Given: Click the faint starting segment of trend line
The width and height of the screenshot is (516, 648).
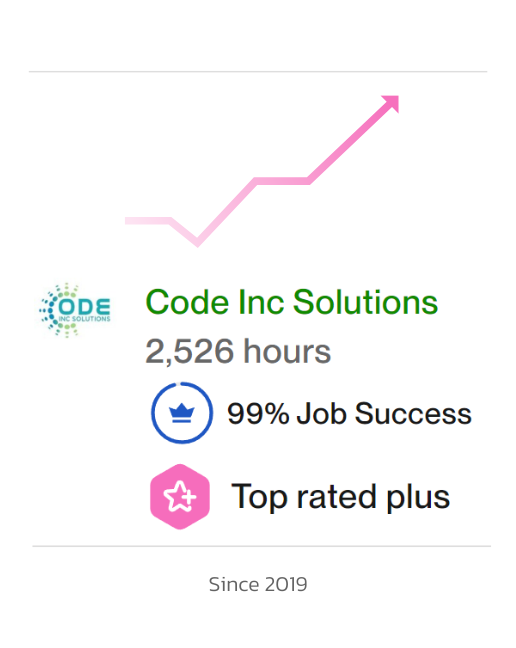Looking at the screenshot, I should pos(148,221).
